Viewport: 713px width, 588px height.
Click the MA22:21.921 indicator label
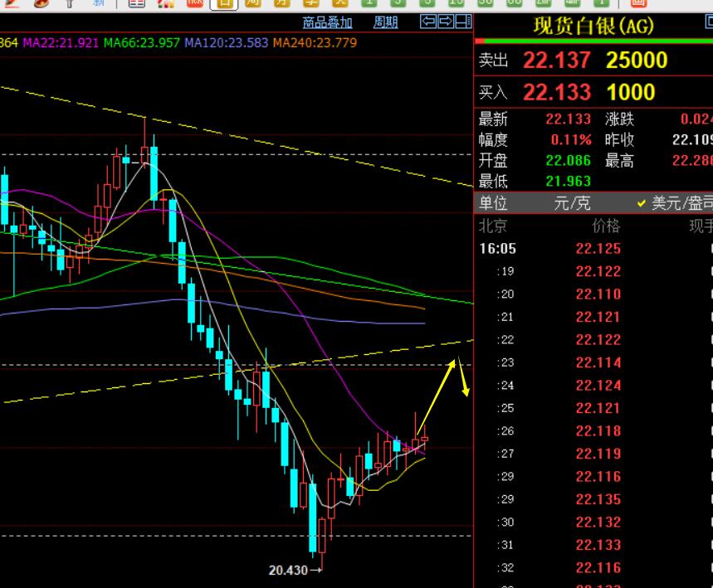click(61, 43)
